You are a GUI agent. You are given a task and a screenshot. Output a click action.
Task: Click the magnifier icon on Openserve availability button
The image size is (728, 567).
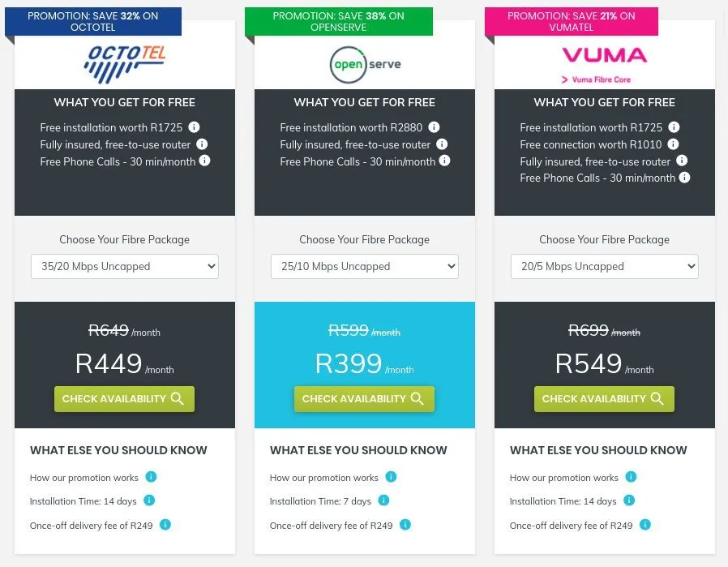point(417,398)
